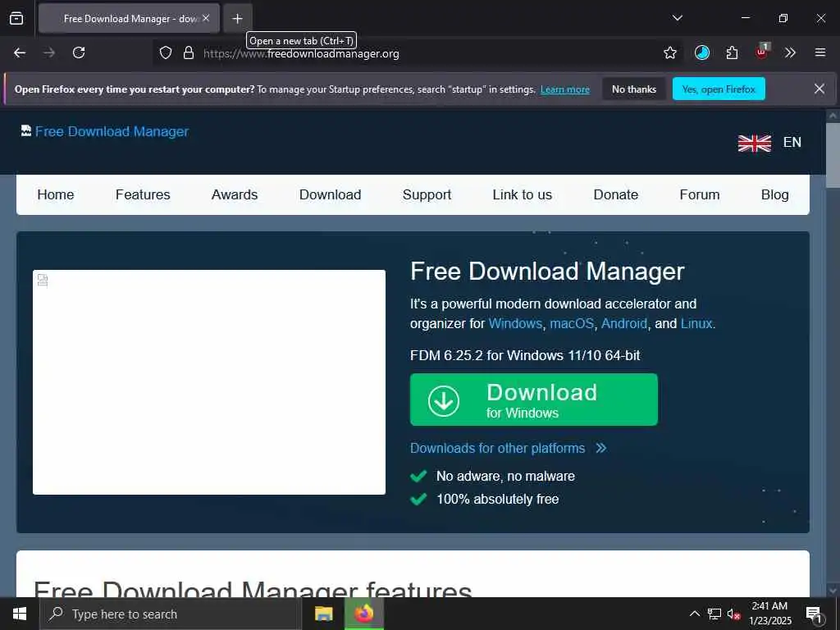Open the Features menu item
The width and height of the screenshot is (840, 630).
click(x=143, y=194)
